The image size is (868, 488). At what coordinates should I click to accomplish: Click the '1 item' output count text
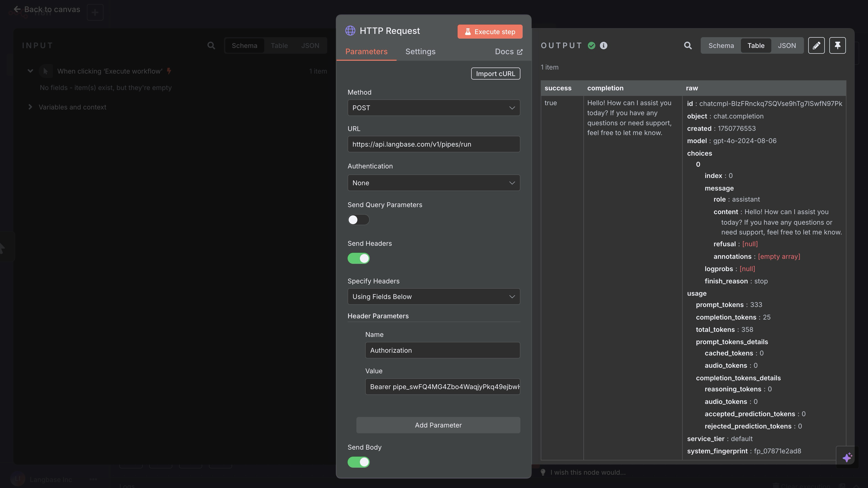(549, 67)
